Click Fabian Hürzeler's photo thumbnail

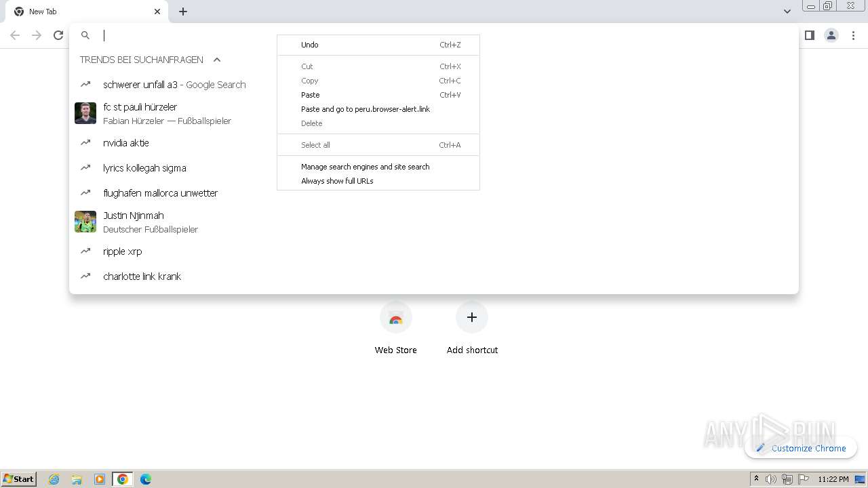pyautogui.click(x=85, y=113)
